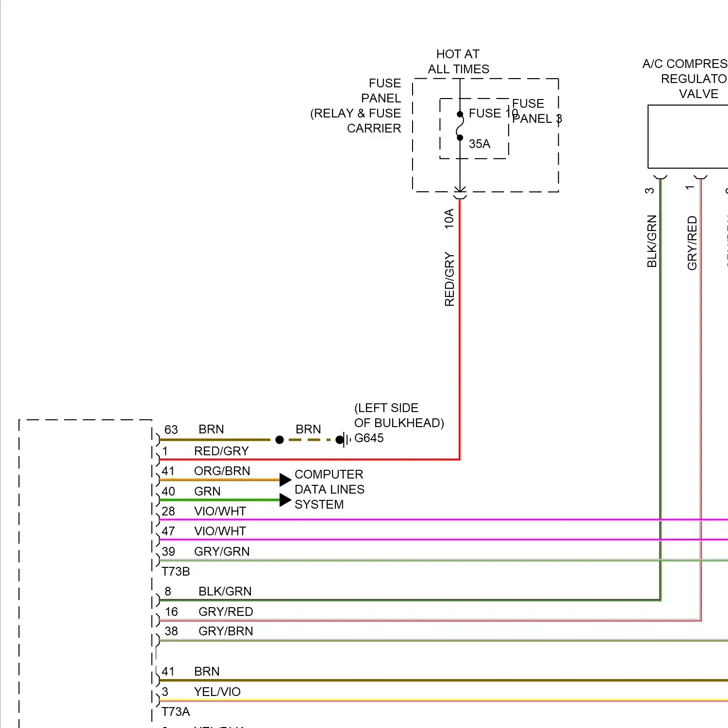Select the GRY/GRN wire label

pos(222,552)
